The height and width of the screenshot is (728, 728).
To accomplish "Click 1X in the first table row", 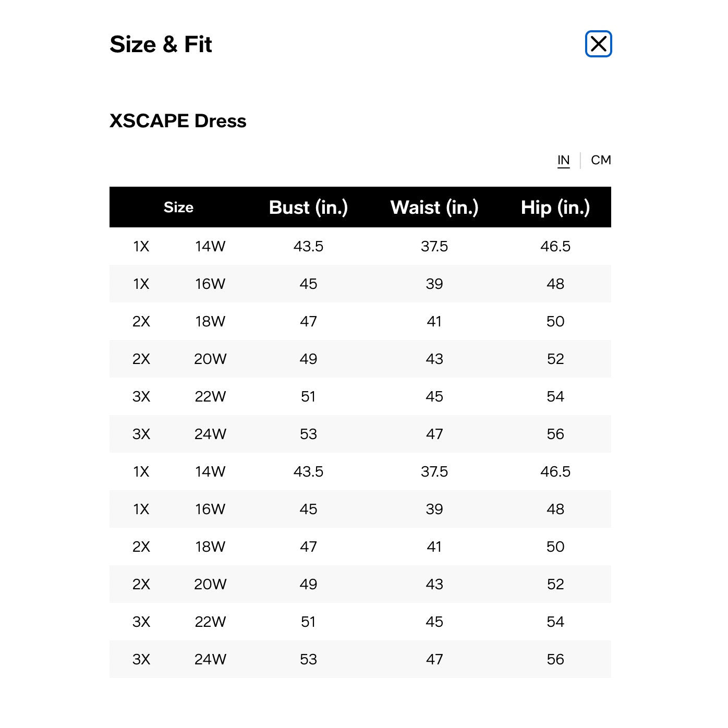I will pos(141,246).
